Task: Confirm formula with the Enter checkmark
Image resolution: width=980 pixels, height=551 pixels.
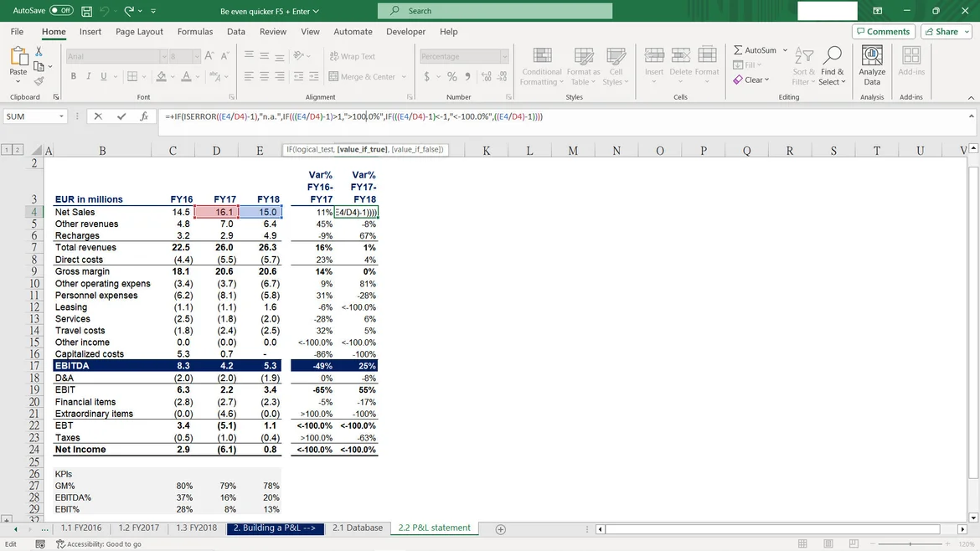Action: 121,116
